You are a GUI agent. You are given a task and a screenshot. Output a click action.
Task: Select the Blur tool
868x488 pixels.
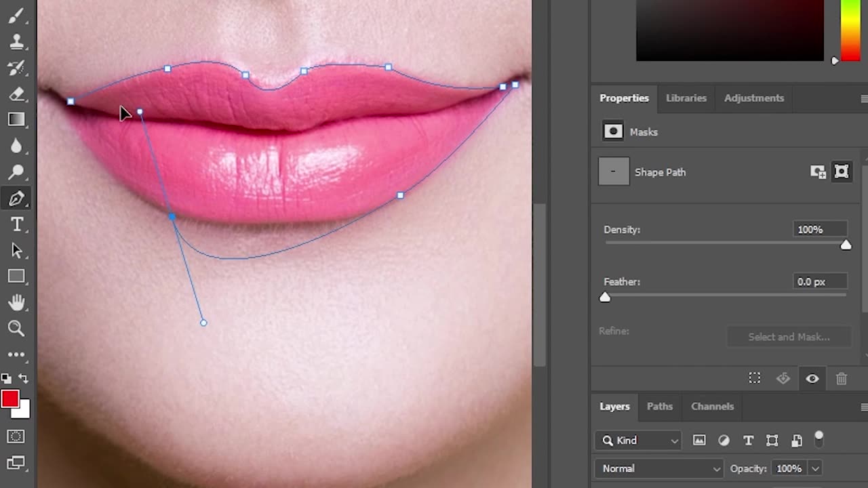(x=16, y=146)
